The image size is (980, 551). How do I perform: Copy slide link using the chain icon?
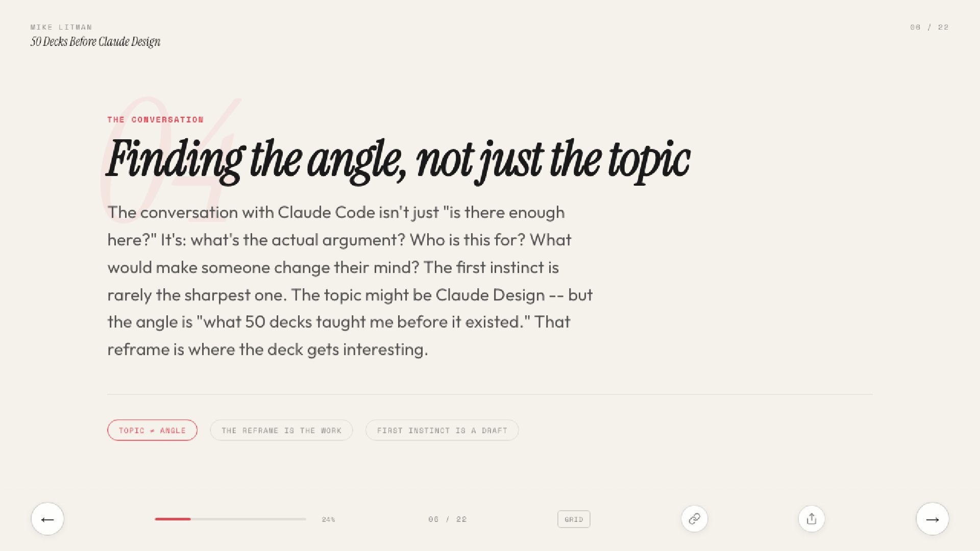[x=694, y=519]
